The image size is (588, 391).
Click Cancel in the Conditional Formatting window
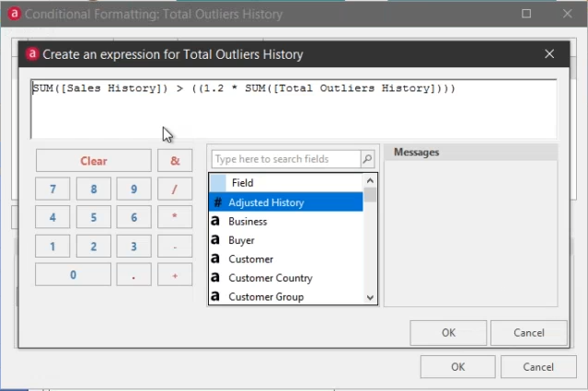pyautogui.click(x=538, y=367)
